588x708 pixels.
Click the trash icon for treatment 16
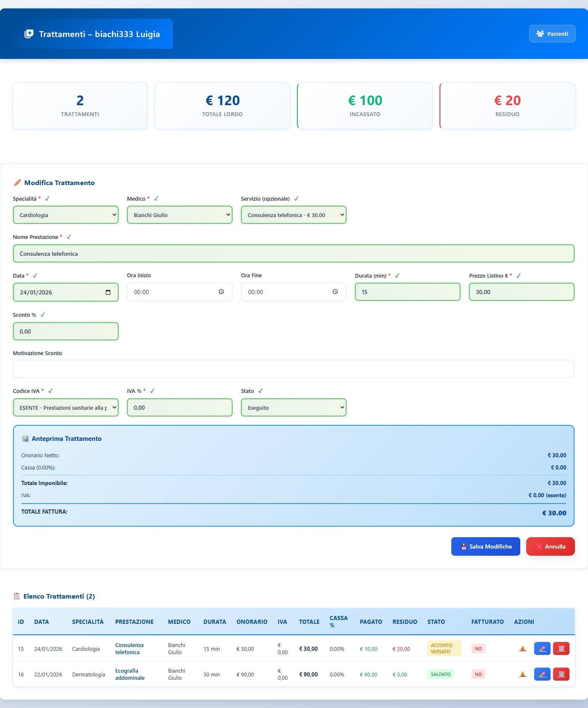tap(561, 674)
